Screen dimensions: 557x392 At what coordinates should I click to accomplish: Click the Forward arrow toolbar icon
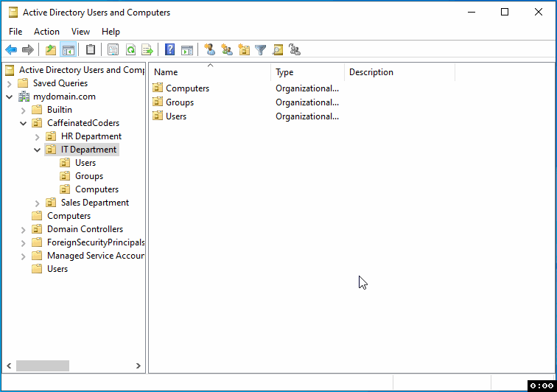(28, 50)
